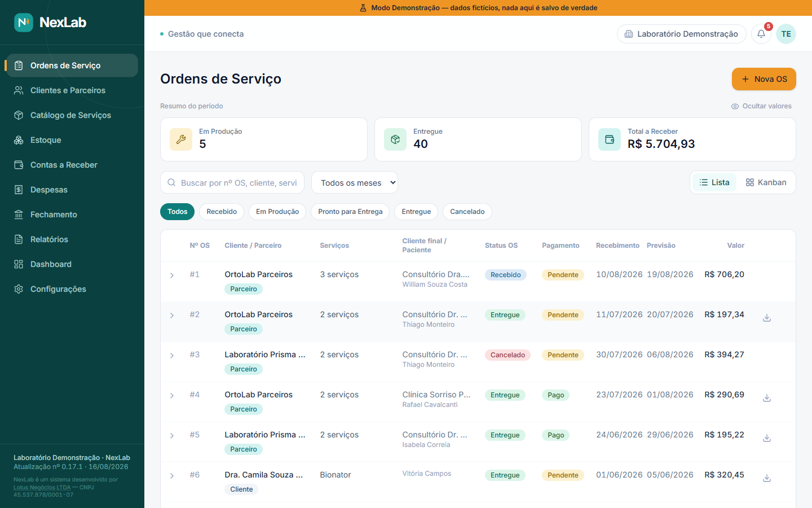The width and height of the screenshot is (812, 508).
Task: Go to Configurações in sidebar
Action: point(72,289)
